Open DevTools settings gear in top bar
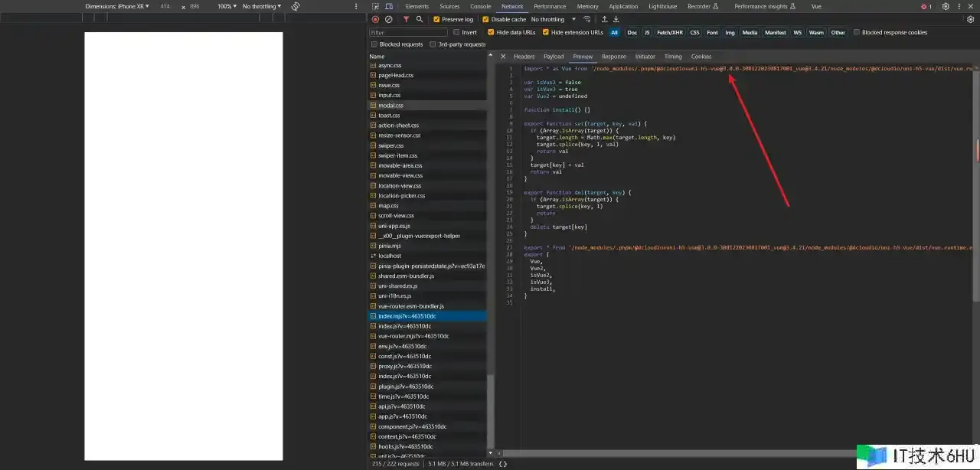The width and height of the screenshot is (980, 470). tap(946, 6)
